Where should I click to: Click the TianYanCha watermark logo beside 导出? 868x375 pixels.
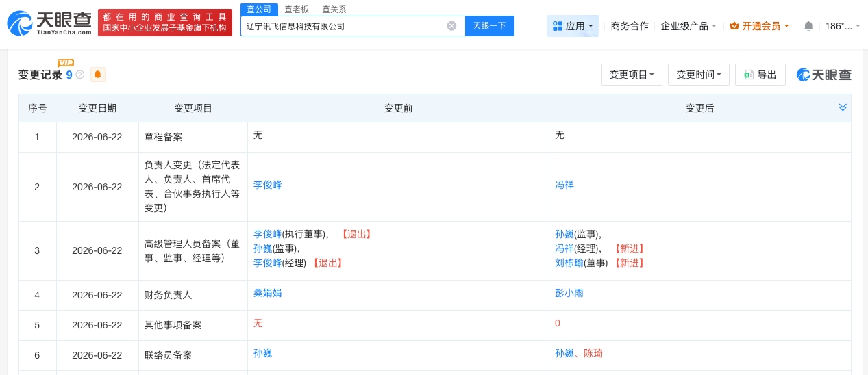[824, 75]
